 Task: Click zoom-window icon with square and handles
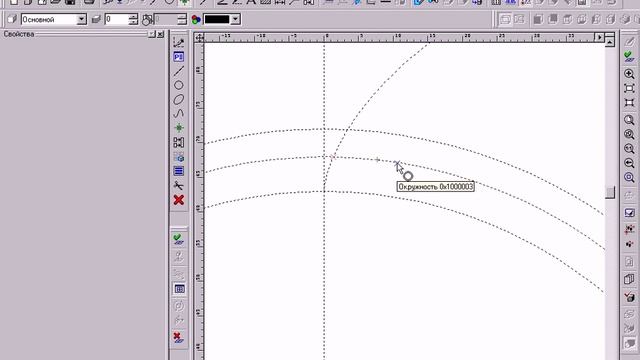tap(629, 88)
